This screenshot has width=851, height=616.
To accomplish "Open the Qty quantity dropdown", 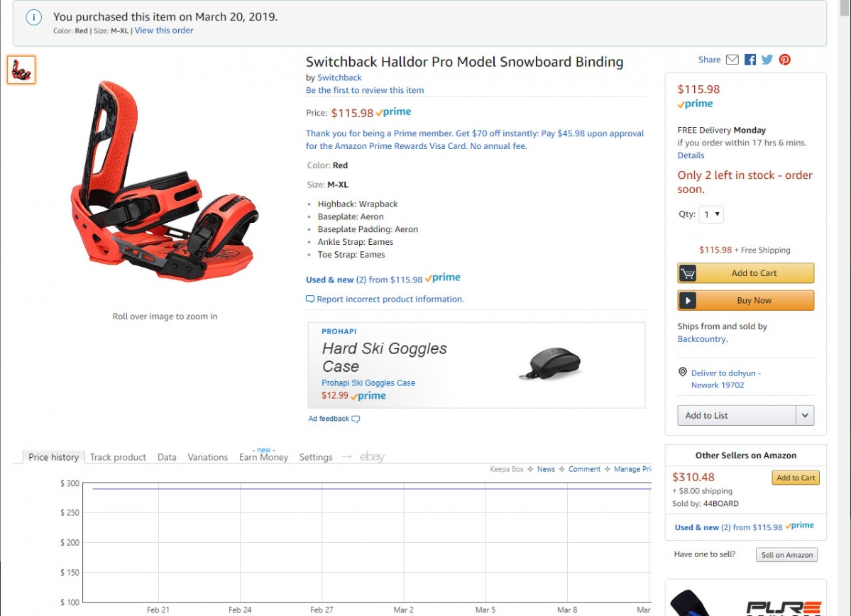I will tap(711, 214).
